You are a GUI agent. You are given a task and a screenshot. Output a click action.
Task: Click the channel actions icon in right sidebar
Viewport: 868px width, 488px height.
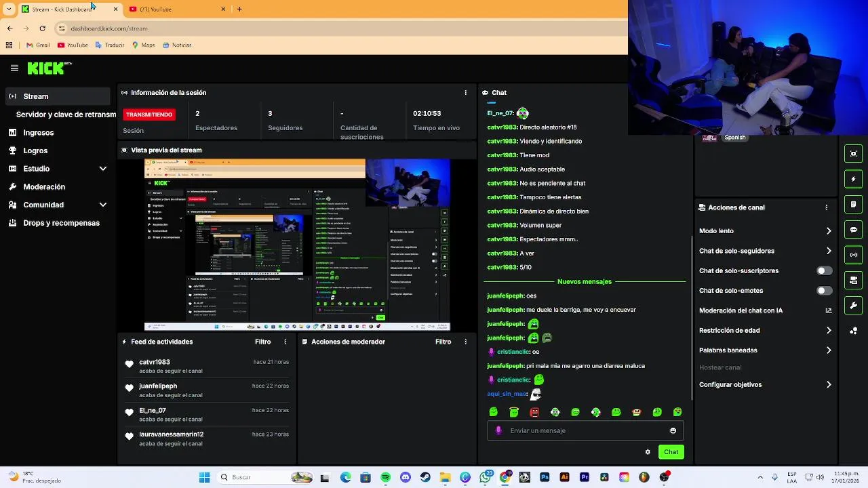(854, 280)
